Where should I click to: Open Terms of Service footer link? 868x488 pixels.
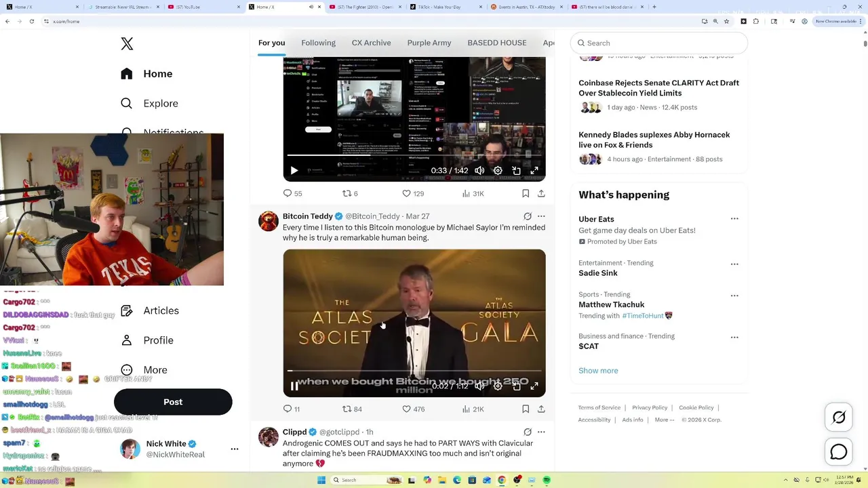599,407
